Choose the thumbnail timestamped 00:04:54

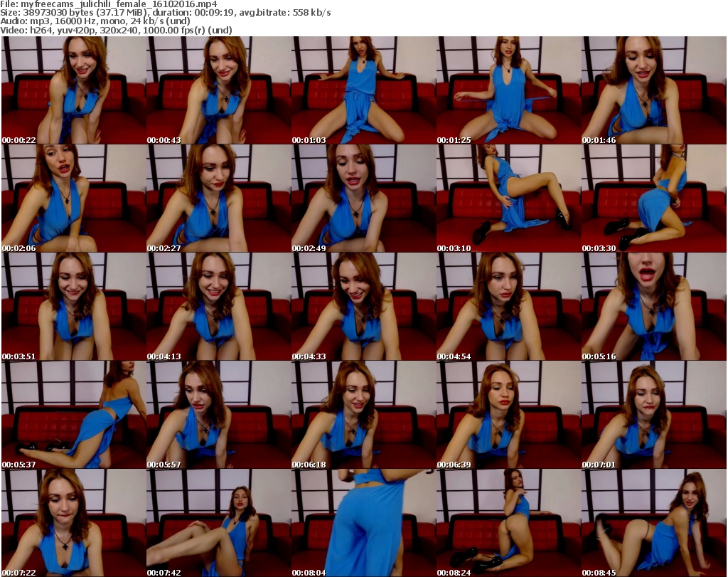(508, 307)
